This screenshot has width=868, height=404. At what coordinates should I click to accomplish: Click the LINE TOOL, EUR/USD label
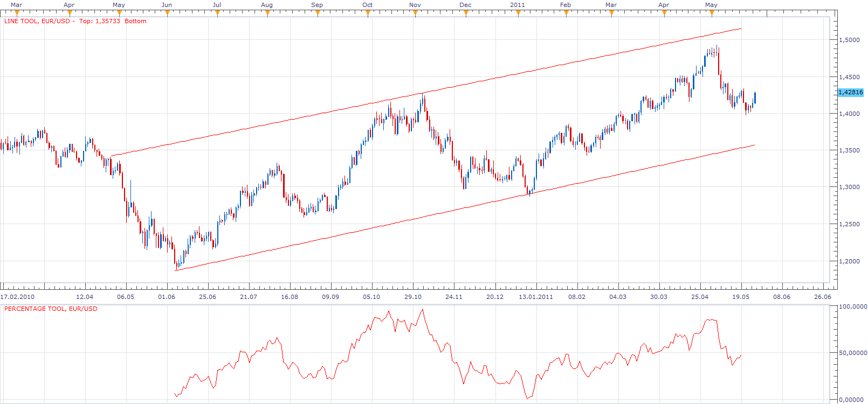37,22
